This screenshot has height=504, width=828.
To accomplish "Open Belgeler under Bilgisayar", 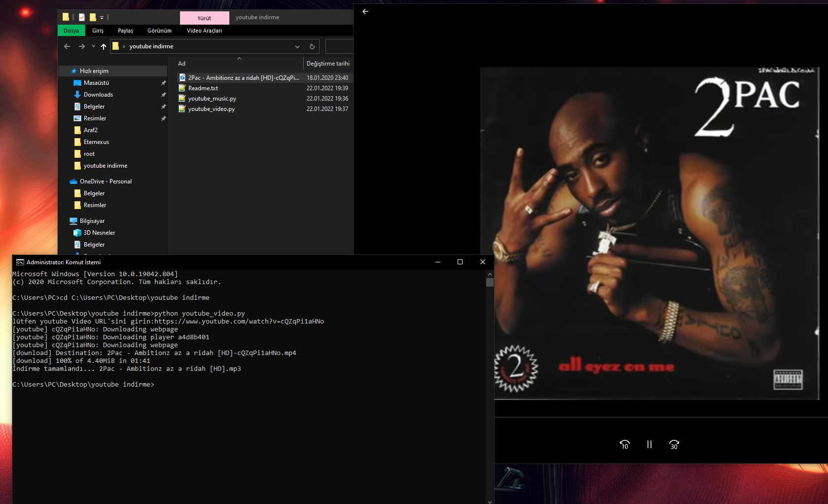I will (x=94, y=245).
